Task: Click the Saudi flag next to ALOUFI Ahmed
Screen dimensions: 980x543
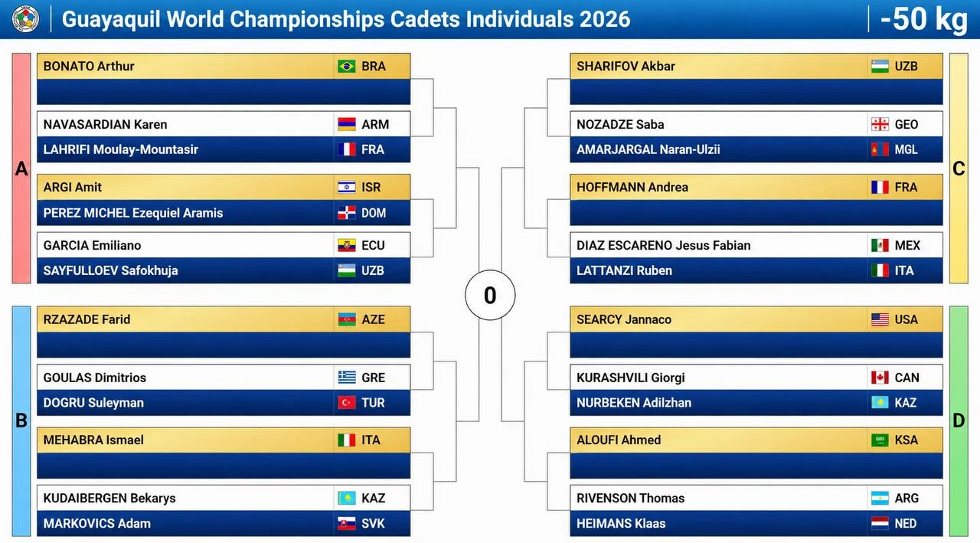Action: pos(880,440)
